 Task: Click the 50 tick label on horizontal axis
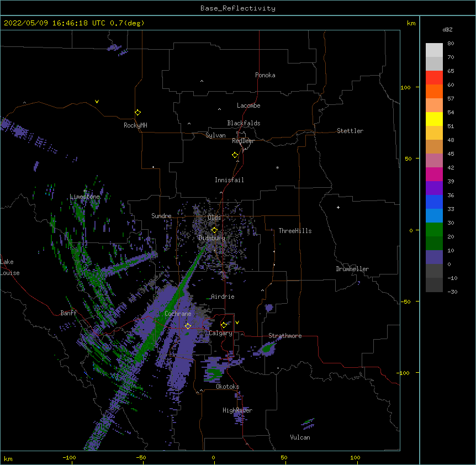284,457
